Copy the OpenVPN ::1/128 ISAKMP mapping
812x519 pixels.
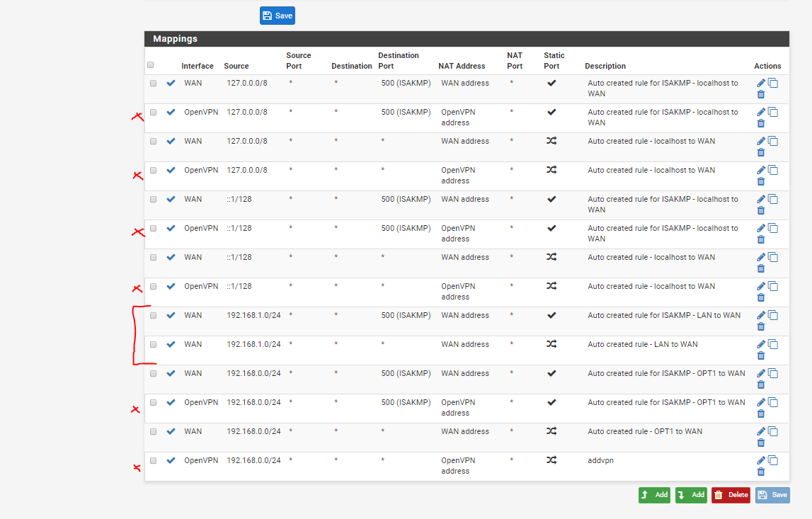point(773,229)
